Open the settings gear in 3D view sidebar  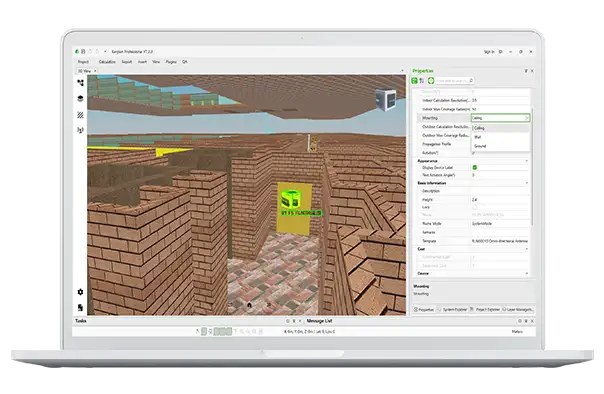[80, 292]
